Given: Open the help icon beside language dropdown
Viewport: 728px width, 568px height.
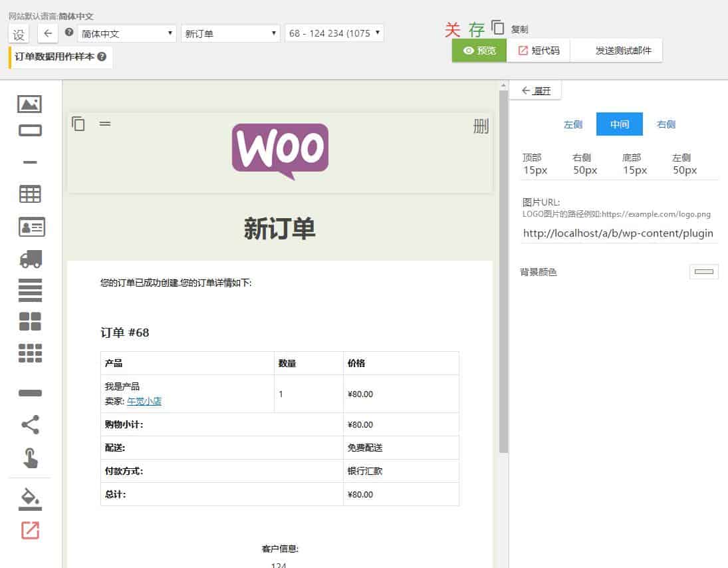Looking at the screenshot, I should click(x=69, y=32).
